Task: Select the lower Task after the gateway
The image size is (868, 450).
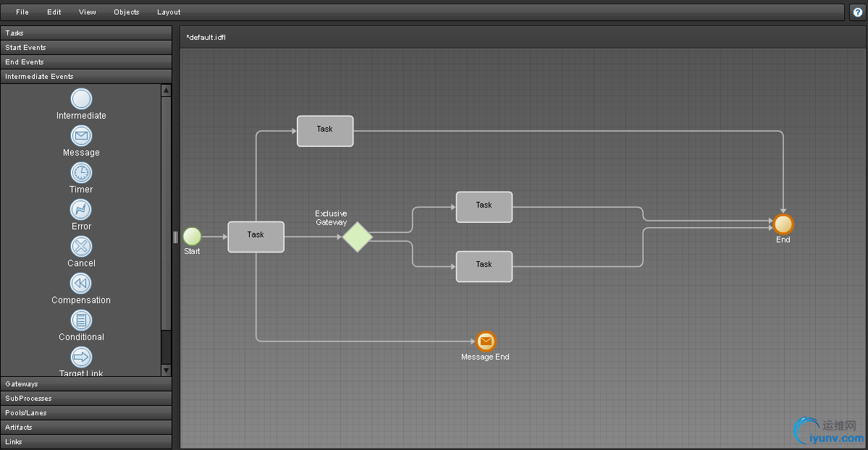Action: (x=484, y=266)
